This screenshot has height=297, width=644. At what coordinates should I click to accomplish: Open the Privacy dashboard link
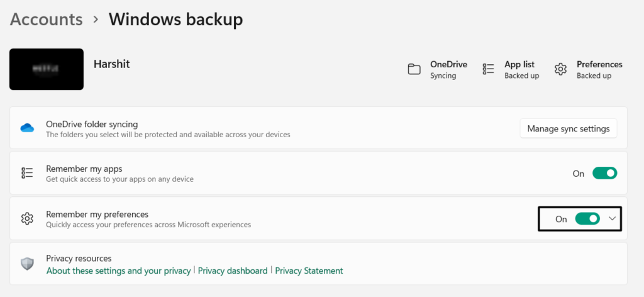pyautogui.click(x=233, y=271)
